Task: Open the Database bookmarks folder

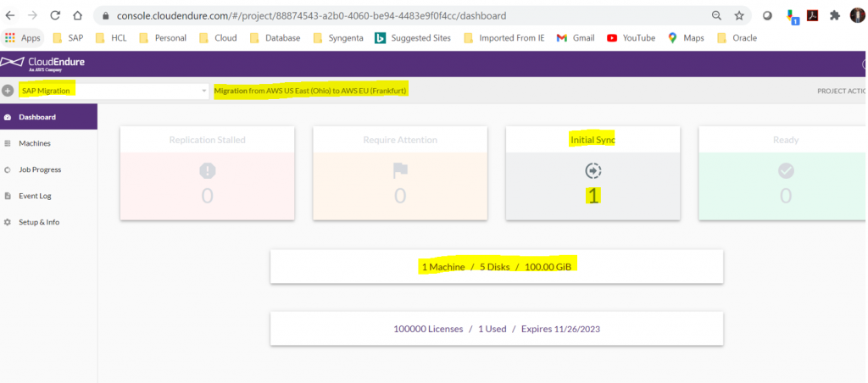Action: (x=275, y=37)
